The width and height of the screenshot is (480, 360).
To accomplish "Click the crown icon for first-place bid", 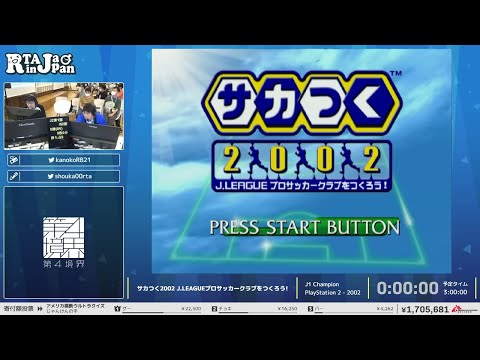I will tap(117, 309).
